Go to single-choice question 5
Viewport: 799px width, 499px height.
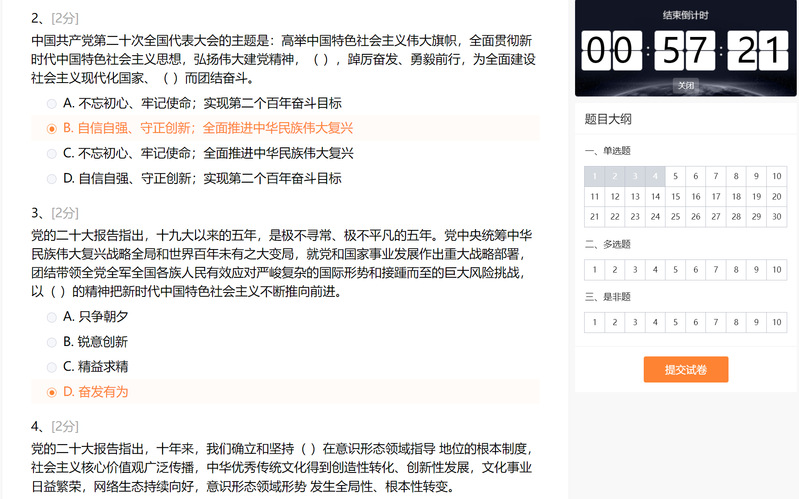click(x=676, y=176)
